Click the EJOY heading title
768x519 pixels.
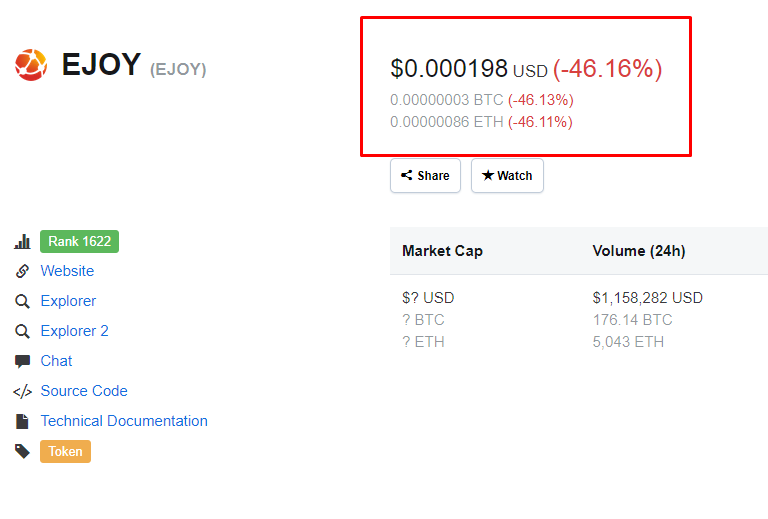(101, 64)
